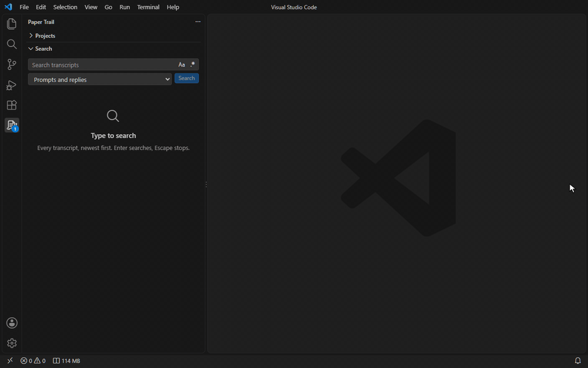Screen dimensions: 588x368
Task: Open the Explorer view in activity bar
Action: pos(12,24)
